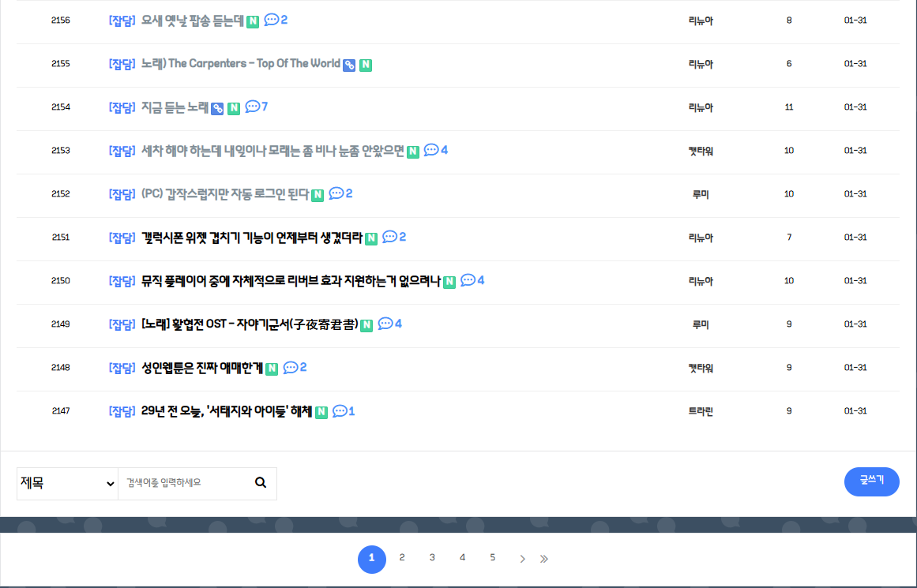Click comment count icon on post 2153
The image size is (917, 588).
431,150
